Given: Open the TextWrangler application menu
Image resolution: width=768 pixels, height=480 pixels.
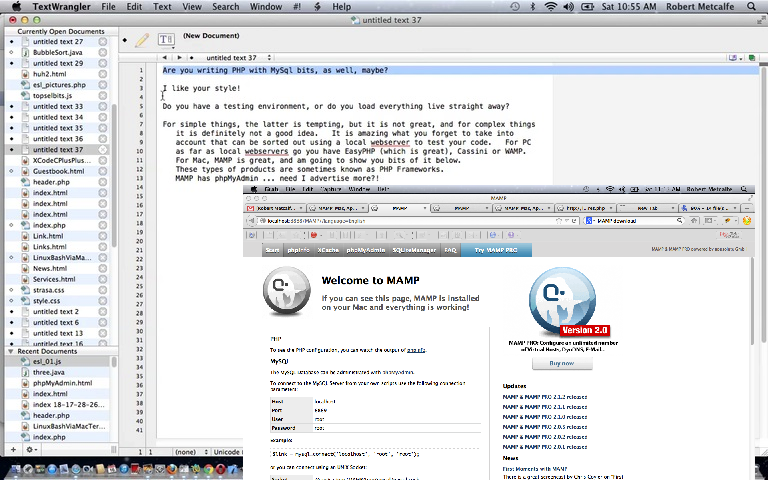Looking at the screenshot, I should [x=61, y=6].
